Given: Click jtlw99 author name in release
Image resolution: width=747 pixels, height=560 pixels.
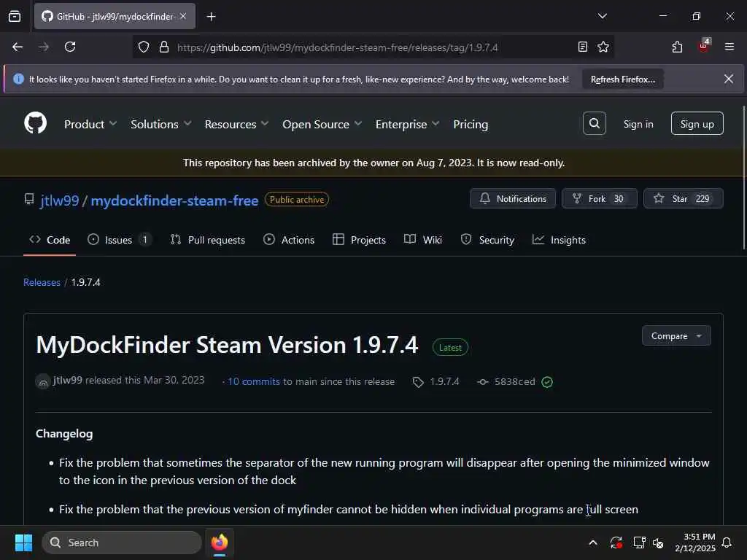Looking at the screenshot, I should pos(68,380).
